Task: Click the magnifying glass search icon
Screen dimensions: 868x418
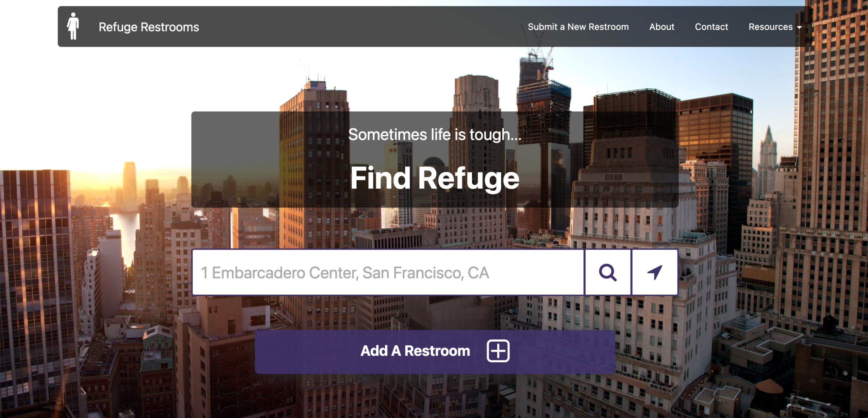Action: pyautogui.click(x=608, y=273)
